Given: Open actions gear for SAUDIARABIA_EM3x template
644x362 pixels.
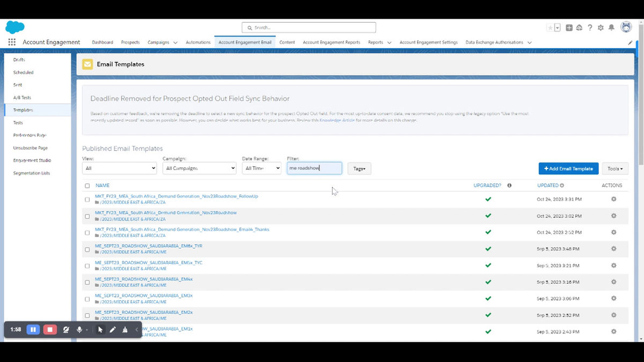Looking at the screenshot, I should coord(613,298).
